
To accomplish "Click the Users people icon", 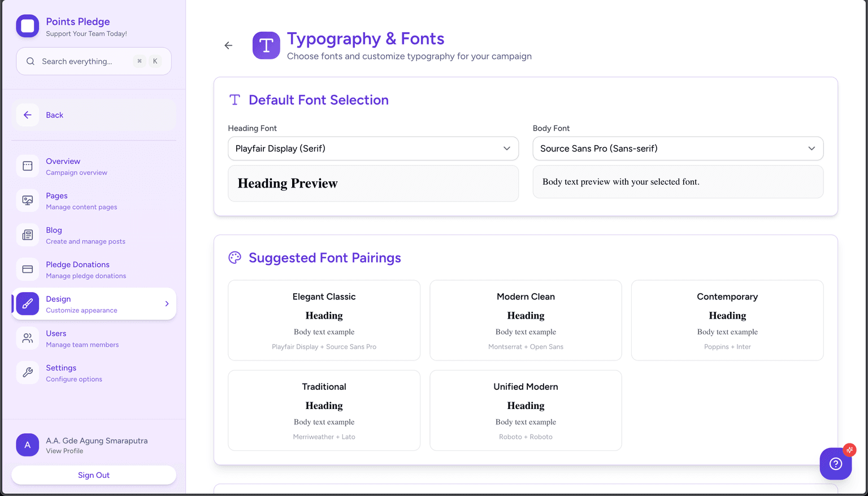I will coord(28,338).
